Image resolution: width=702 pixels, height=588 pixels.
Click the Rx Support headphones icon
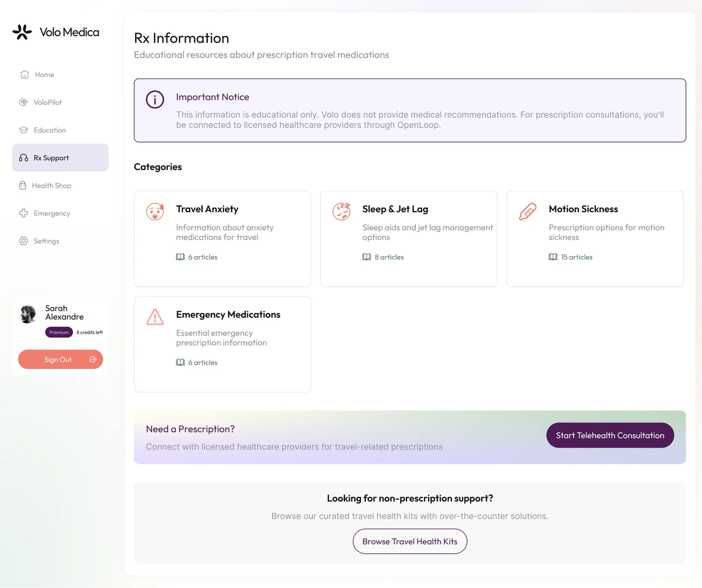coord(24,158)
